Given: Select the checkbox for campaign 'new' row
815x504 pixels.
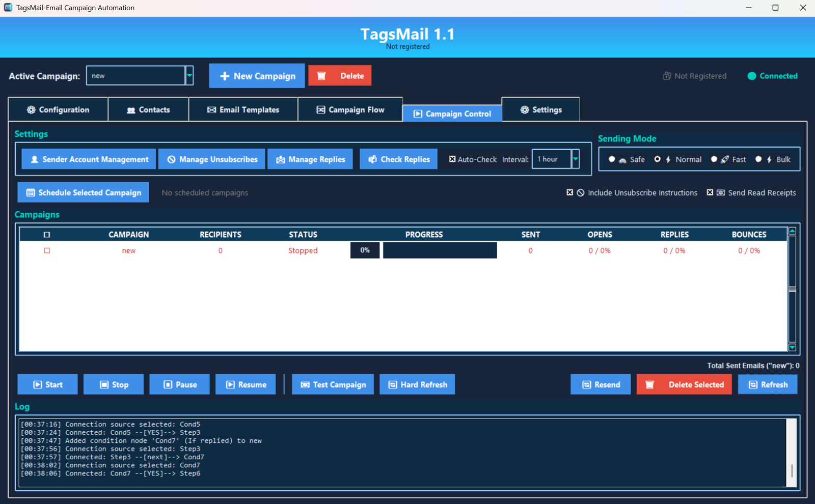Looking at the screenshot, I should coord(47,250).
